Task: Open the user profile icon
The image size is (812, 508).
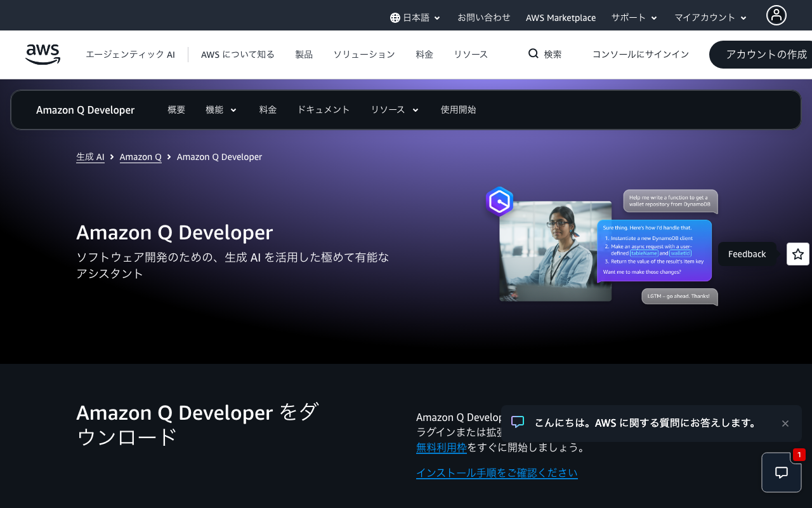Action: coord(776,15)
